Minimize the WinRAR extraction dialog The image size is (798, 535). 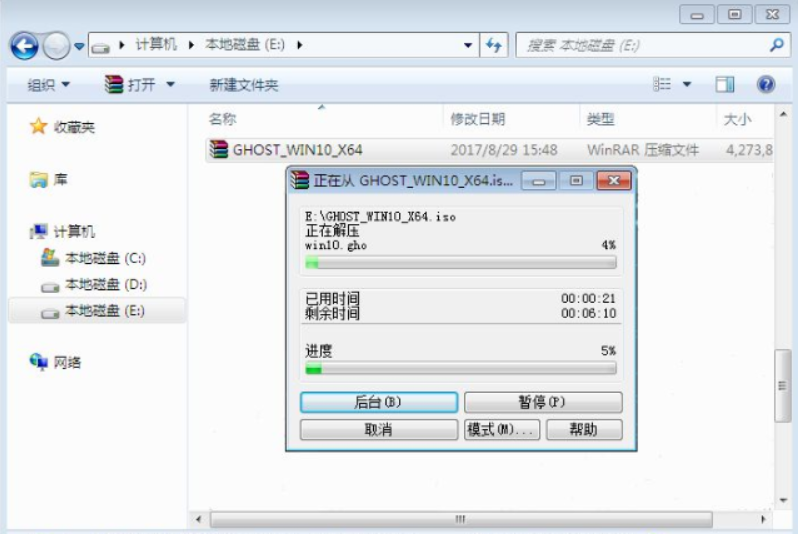pyautogui.click(x=539, y=181)
